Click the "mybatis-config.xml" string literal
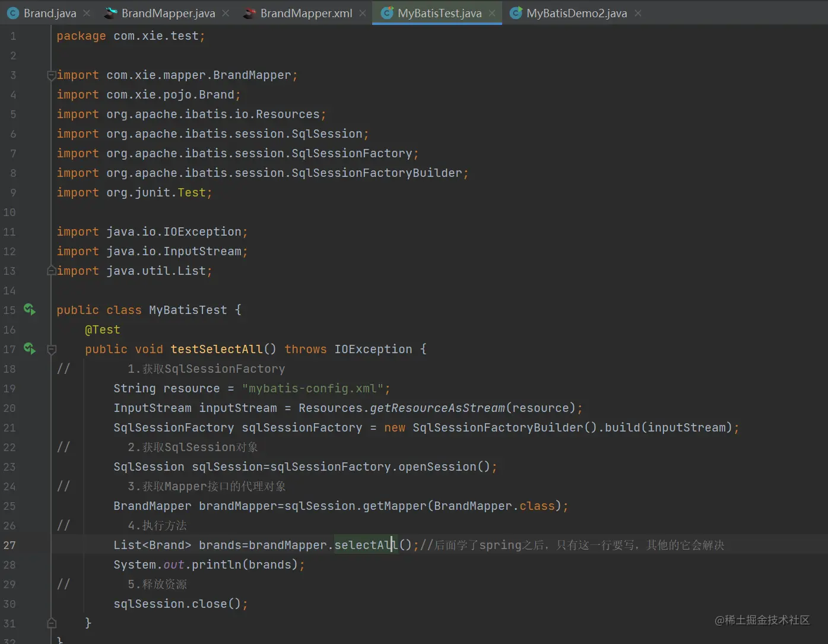The image size is (828, 644). coord(313,388)
